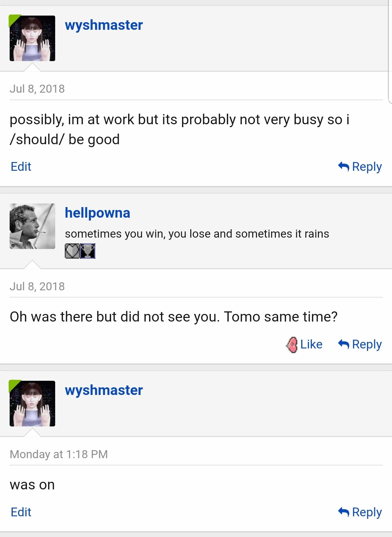392x537 pixels.
Task: Open wyshmaster's avatar on the Monday post
Action: pos(32,403)
